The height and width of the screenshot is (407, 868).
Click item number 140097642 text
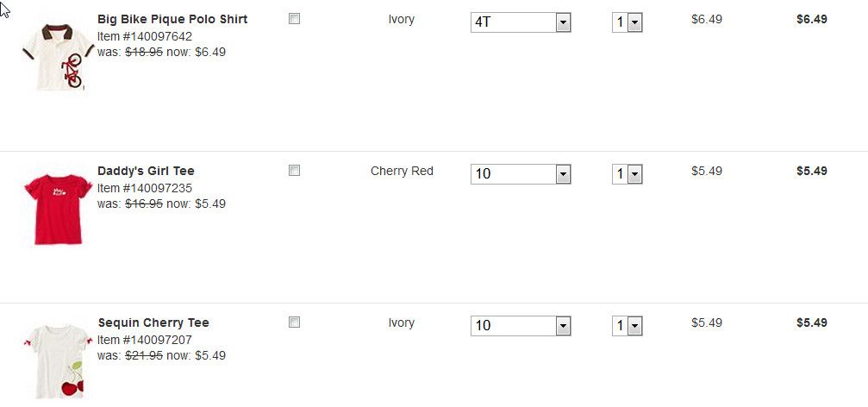coord(145,36)
